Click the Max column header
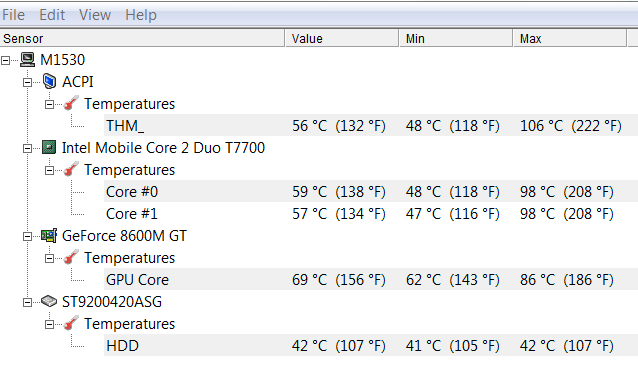This screenshot has height=376, width=638. (x=570, y=38)
